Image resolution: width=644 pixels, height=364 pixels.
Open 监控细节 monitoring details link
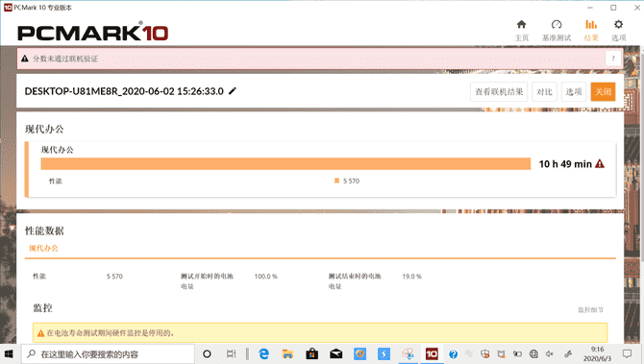point(590,310)
